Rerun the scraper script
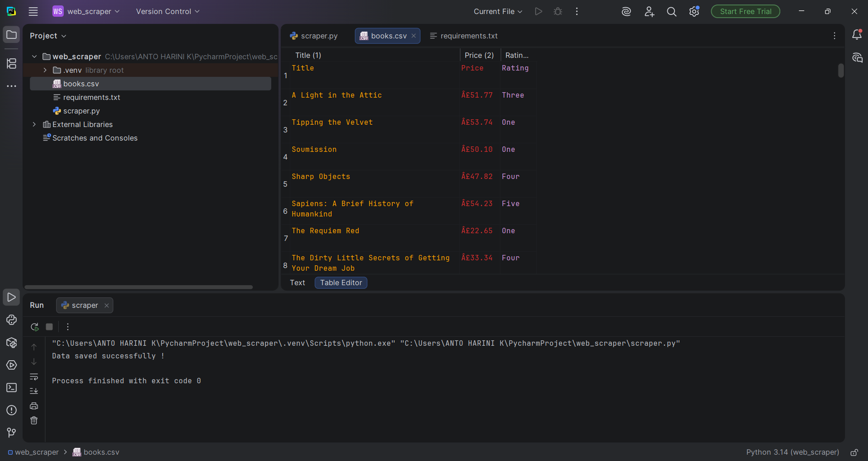The width and height of the screenshot is (868, 461). click(34, 327)
